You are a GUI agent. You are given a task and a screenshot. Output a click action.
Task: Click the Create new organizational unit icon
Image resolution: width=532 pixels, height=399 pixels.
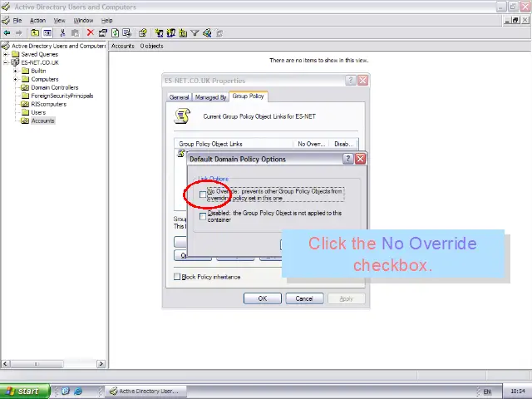(183, 33)
